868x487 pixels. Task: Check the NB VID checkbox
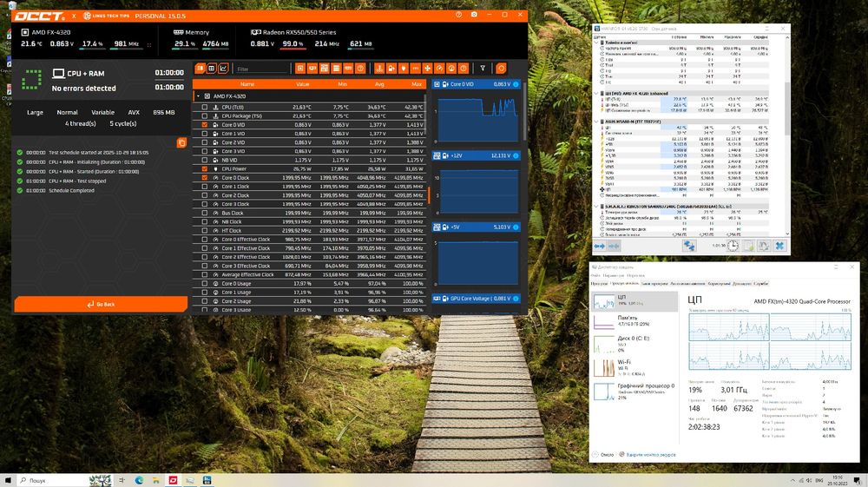coord(205,160)
